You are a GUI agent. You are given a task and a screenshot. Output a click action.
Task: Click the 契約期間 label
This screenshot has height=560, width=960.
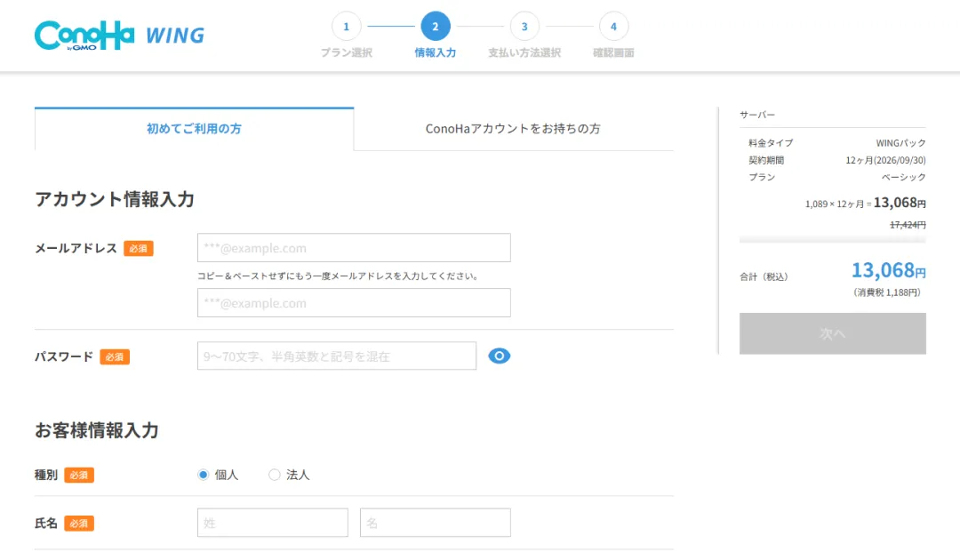tap(766, 160)
